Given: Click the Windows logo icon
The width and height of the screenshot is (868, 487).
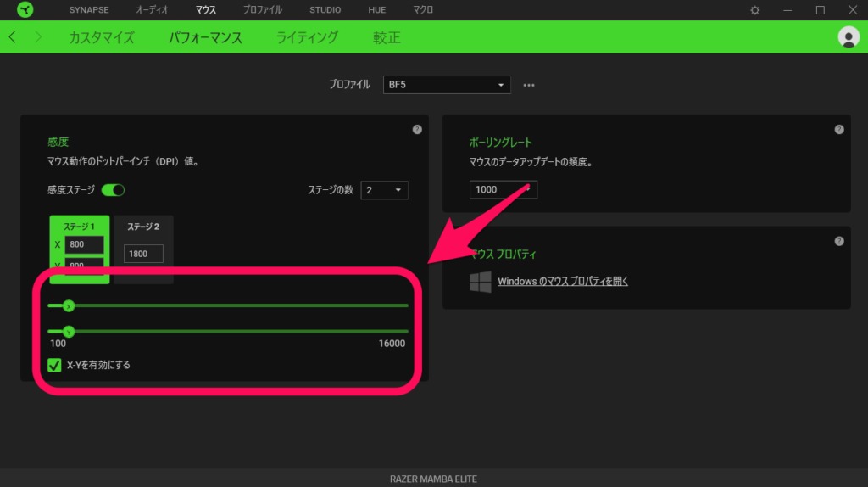Looking at the screenshot, I should pyautogui.click(x=480, y=282).
